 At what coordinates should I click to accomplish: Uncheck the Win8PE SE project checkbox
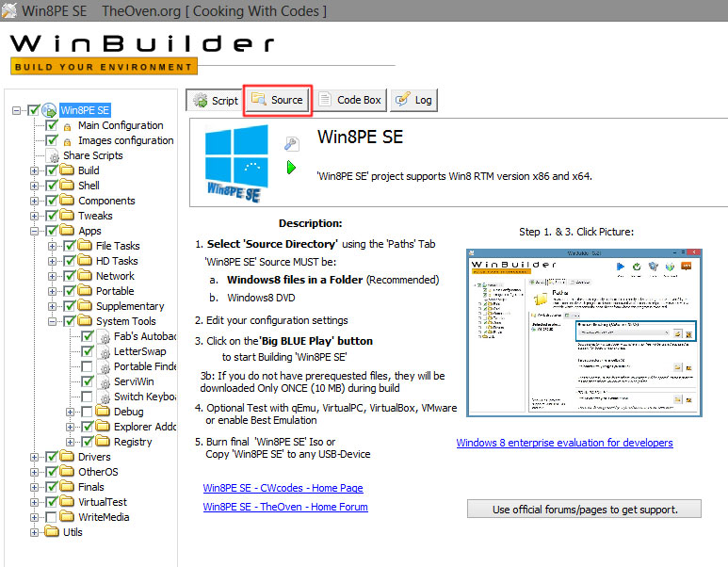pos(33,110)
